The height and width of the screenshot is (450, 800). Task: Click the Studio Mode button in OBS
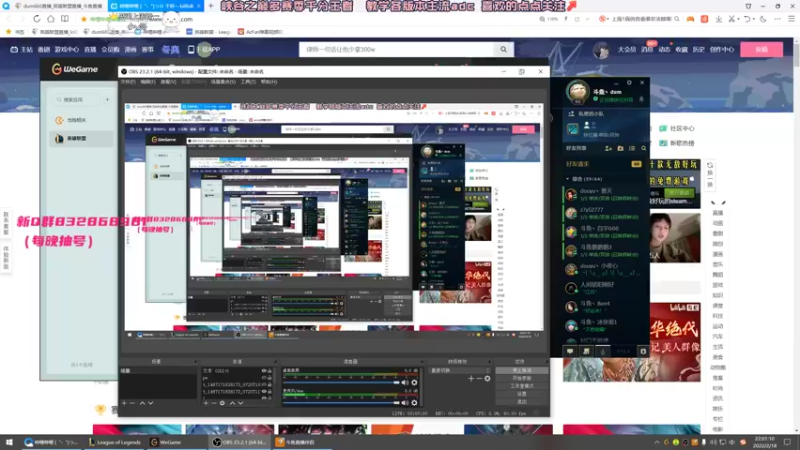521,386
